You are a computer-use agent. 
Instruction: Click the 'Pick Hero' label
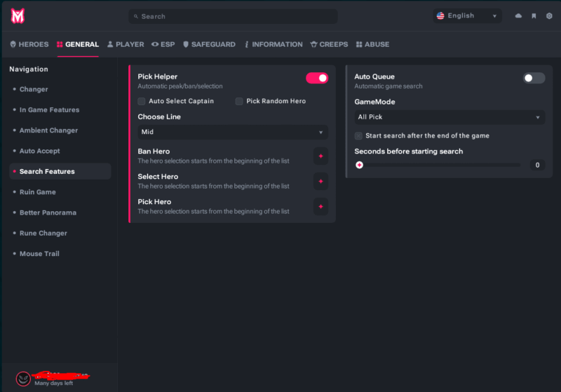pos(154,202)
